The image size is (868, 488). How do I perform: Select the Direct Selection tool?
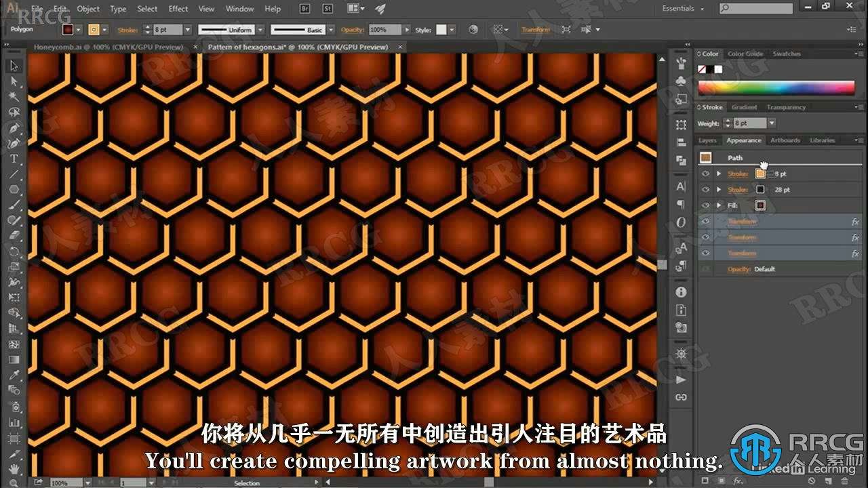(x=14, y=81)
